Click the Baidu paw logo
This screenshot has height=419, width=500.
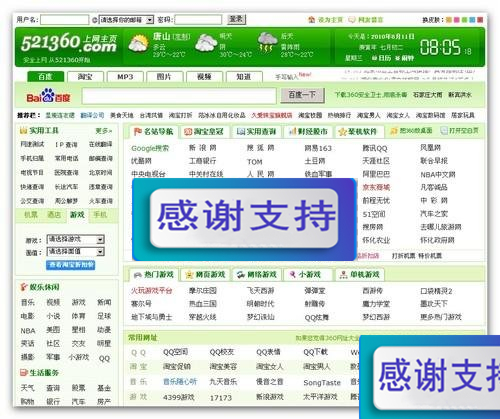click(x=48, y=96)
